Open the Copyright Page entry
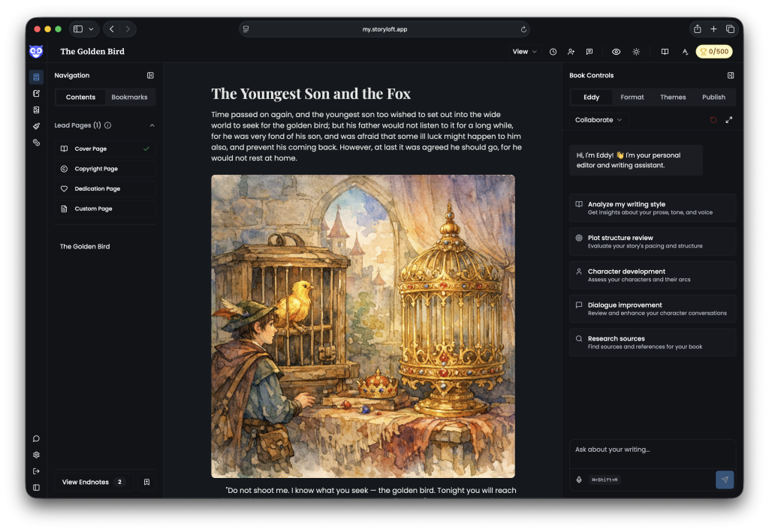The width and height of the screenshot is (769, 532). click(105, 169)
